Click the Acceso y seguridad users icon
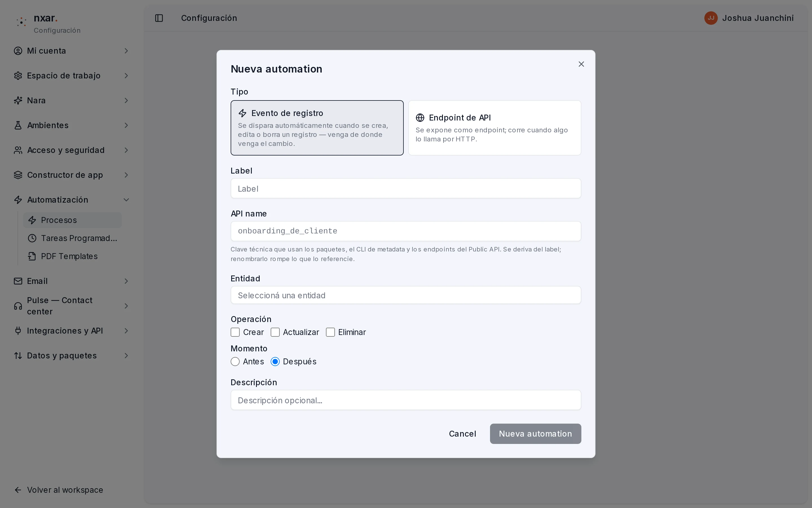This screenshot has height=508, width=812. coord(18,150)
